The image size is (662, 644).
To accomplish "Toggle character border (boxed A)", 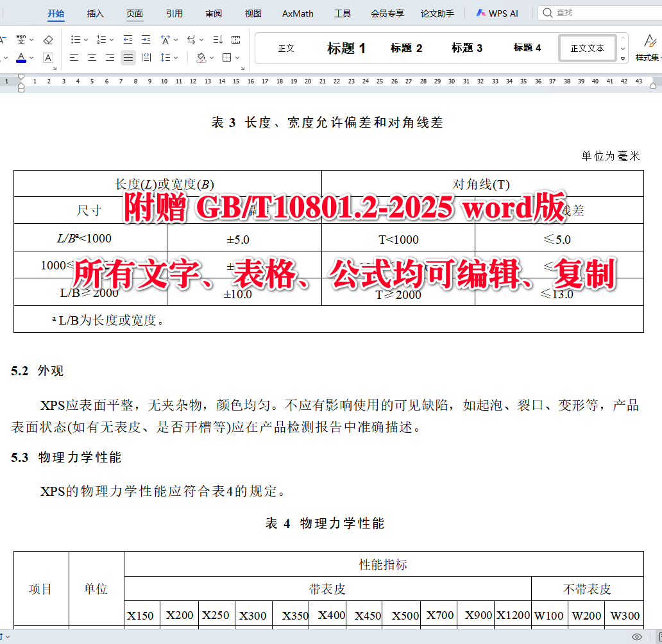I will 48,58.
